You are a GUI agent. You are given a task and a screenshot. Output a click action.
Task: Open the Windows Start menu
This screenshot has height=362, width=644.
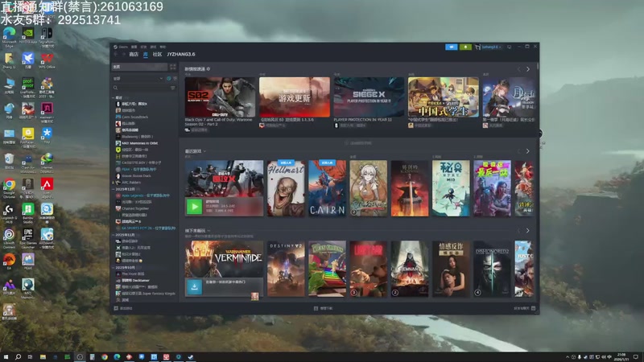click(6, 357)
